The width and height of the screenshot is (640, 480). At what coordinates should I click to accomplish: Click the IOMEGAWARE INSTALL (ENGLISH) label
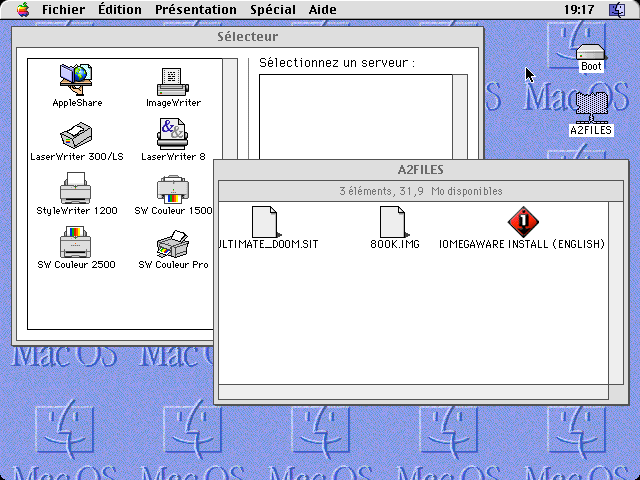pyautogui.click(x=522, y=244)
